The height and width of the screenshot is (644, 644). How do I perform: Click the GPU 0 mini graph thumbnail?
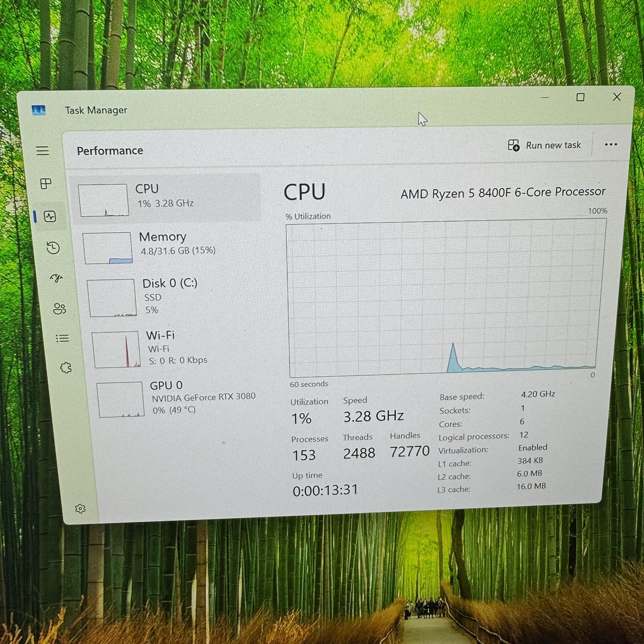[x=121, y=400]
